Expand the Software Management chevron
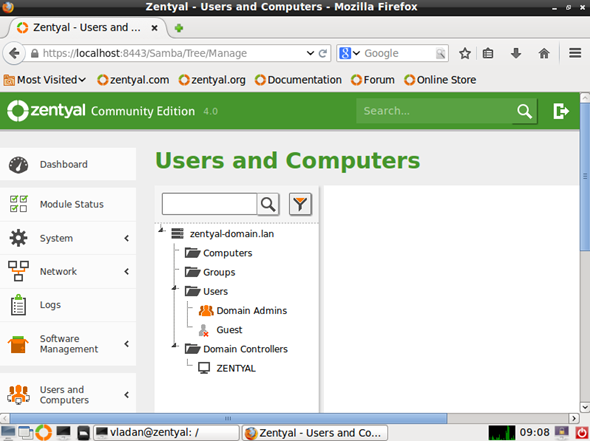 (x=127, y=344)
